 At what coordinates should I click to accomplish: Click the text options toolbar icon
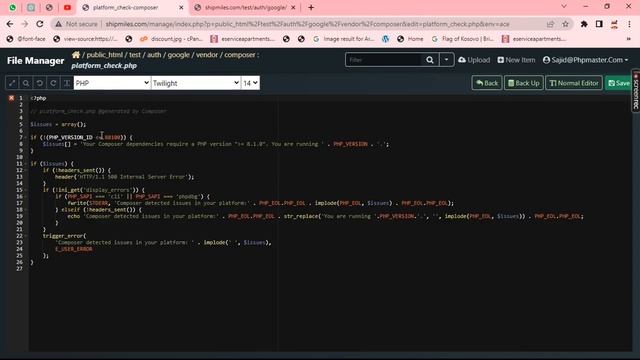click(67, 83)
